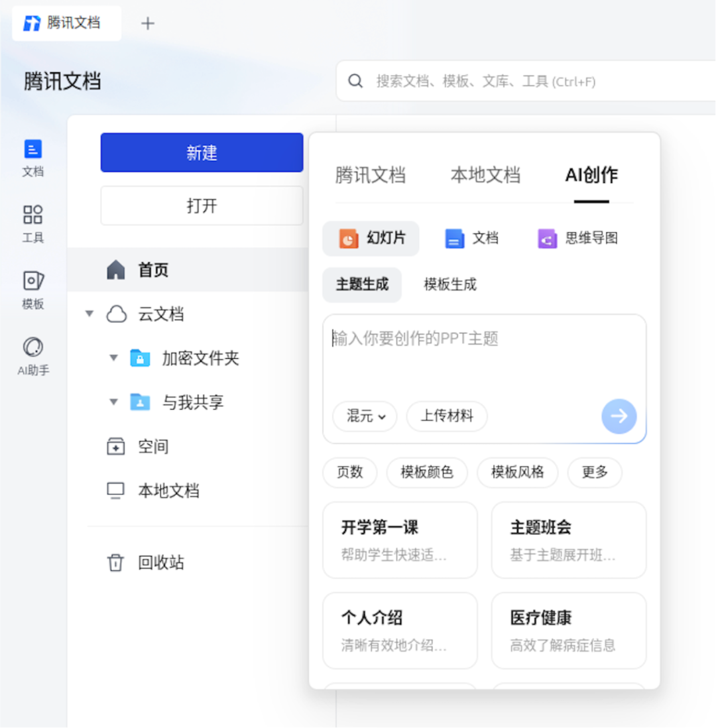
Task: Switch to the 腾讯文档 tab in popup
Action: tap(370, 176)
